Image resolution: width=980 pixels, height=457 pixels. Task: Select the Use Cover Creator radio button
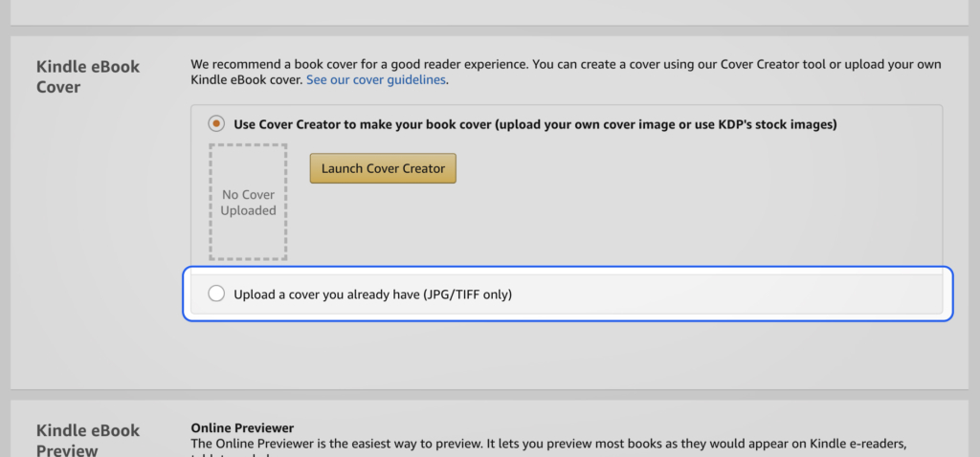pyautogui.click(x=216, y=124)
